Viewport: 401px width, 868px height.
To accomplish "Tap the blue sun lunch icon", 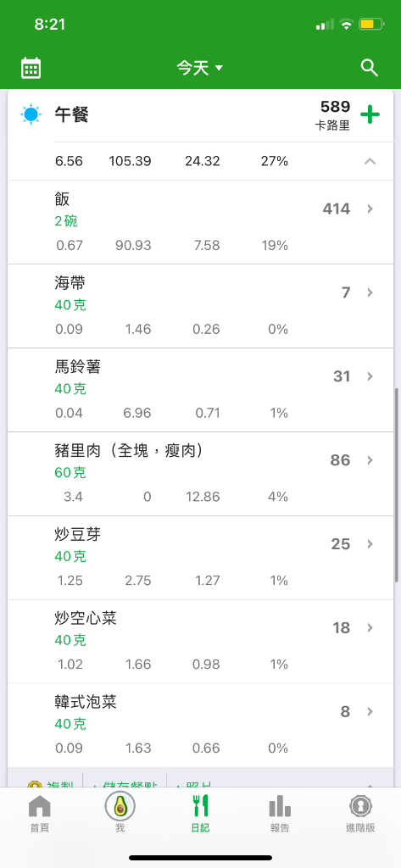I will tap(31, 114).
